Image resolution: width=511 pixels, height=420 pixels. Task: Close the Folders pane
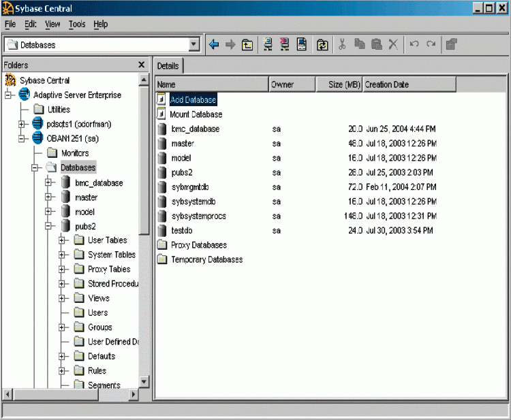point(142,65)
